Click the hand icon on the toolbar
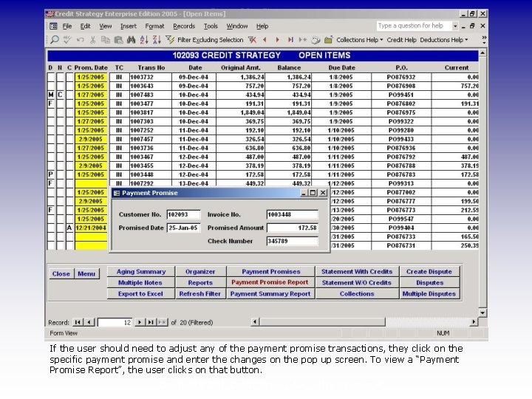Viewport: 532px width, 399px height. [x=316, y=40]
